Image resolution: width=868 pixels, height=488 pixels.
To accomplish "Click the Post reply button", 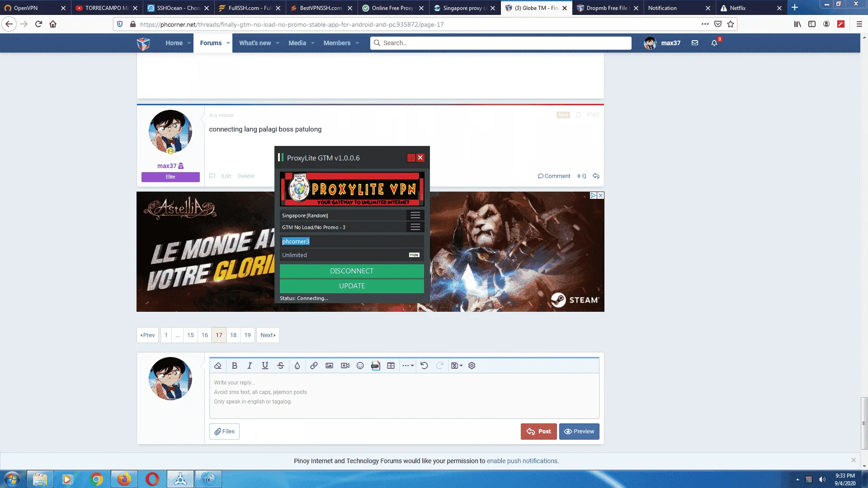I will tap(538, 432).
